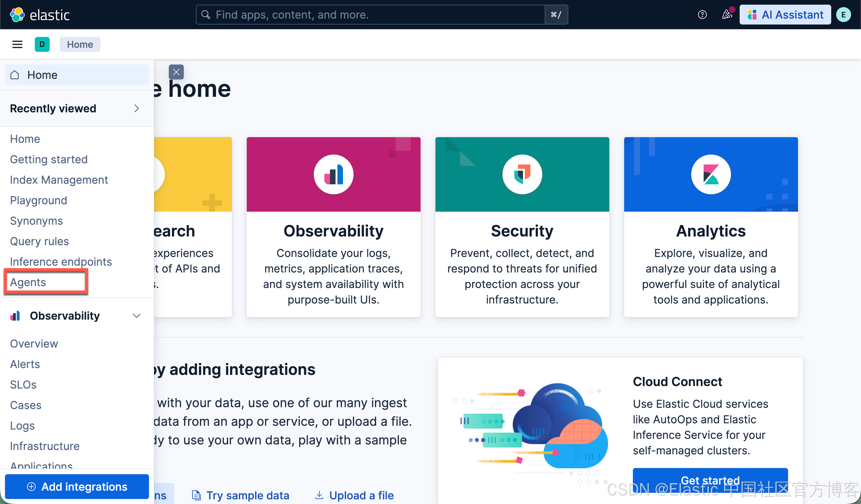Screen dimensions: 861x504
Task: Click the Add integrations button
Action: pos(77,487)
